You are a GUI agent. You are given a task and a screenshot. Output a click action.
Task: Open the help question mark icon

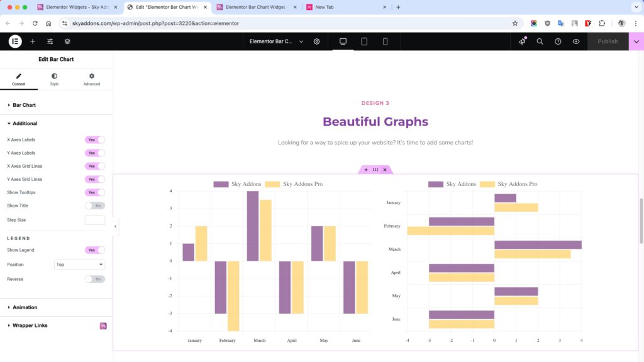(x=558, y=41)
